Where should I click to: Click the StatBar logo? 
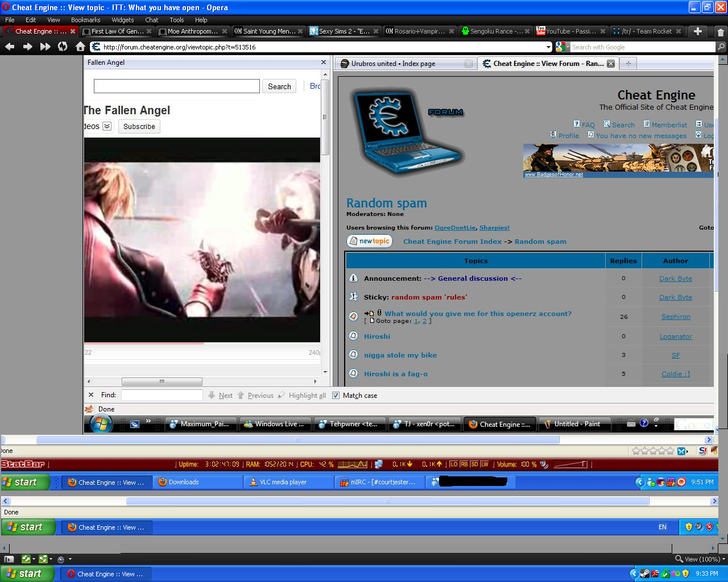tap(23, 464)
